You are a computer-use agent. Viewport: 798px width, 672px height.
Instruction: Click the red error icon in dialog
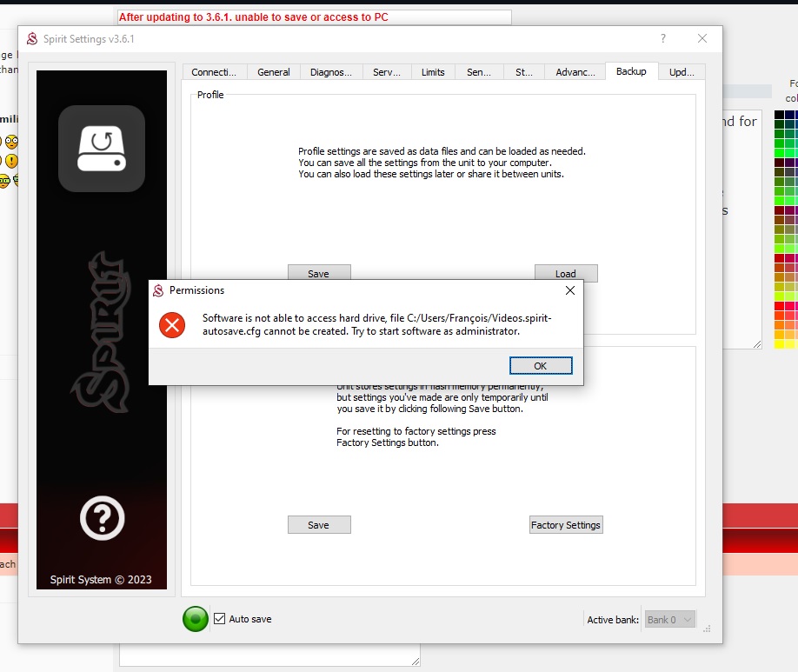coord(172,325)
